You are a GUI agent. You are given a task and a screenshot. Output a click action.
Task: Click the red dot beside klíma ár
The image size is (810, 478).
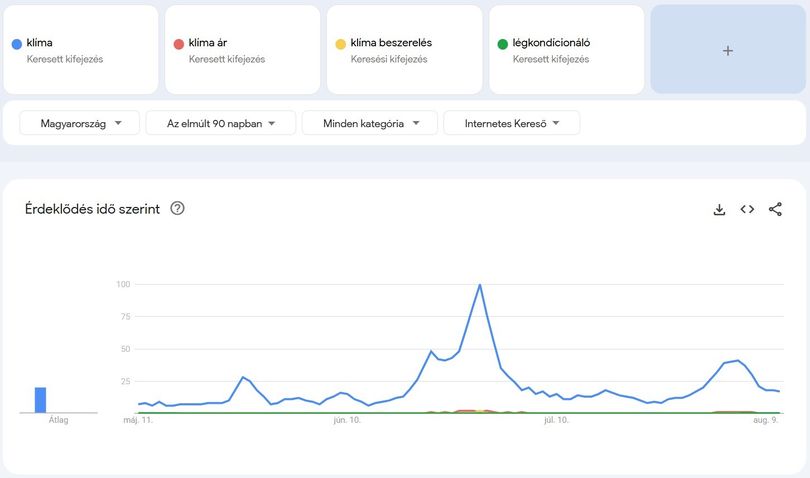179,44
